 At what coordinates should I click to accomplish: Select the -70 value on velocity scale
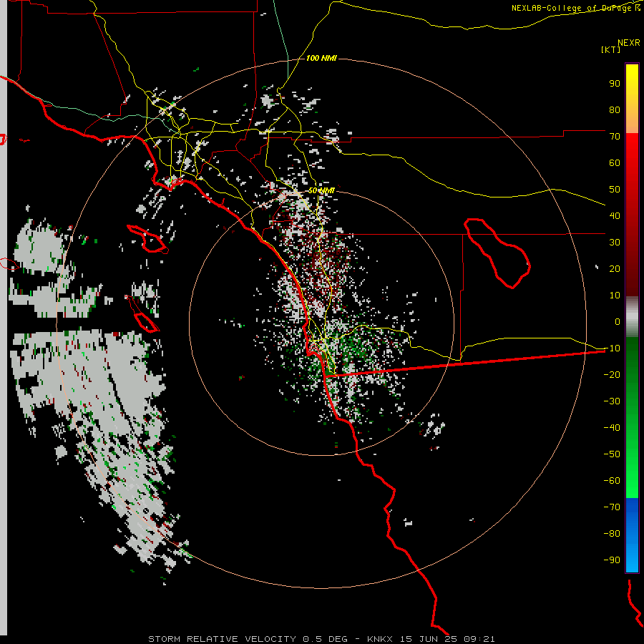click(612, 507)
